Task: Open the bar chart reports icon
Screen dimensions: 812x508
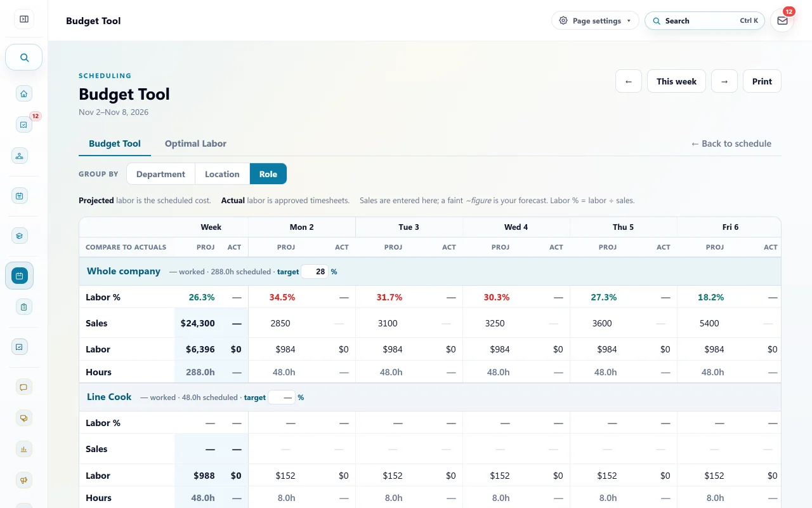Action: click(23, 449)
